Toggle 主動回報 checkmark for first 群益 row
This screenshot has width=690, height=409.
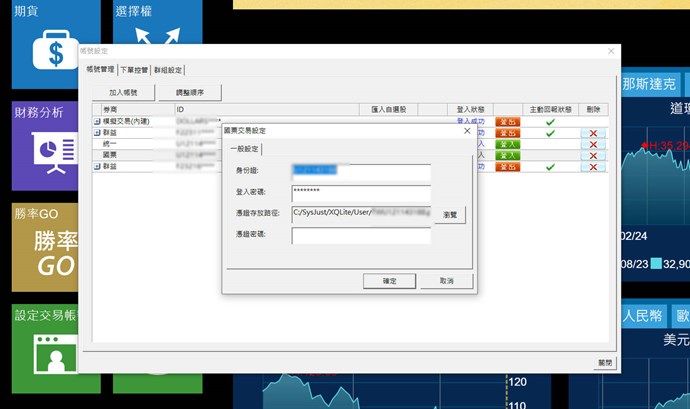(550, 132)
